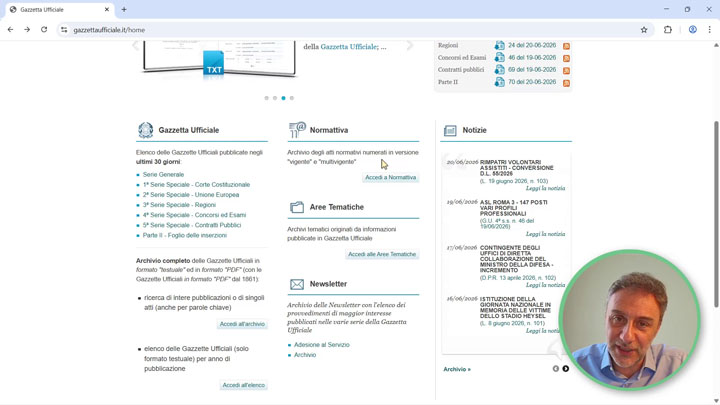Screen dimensions: 720x405
Task: Advance the carousel with the right chevron
Action: [410, 45]
